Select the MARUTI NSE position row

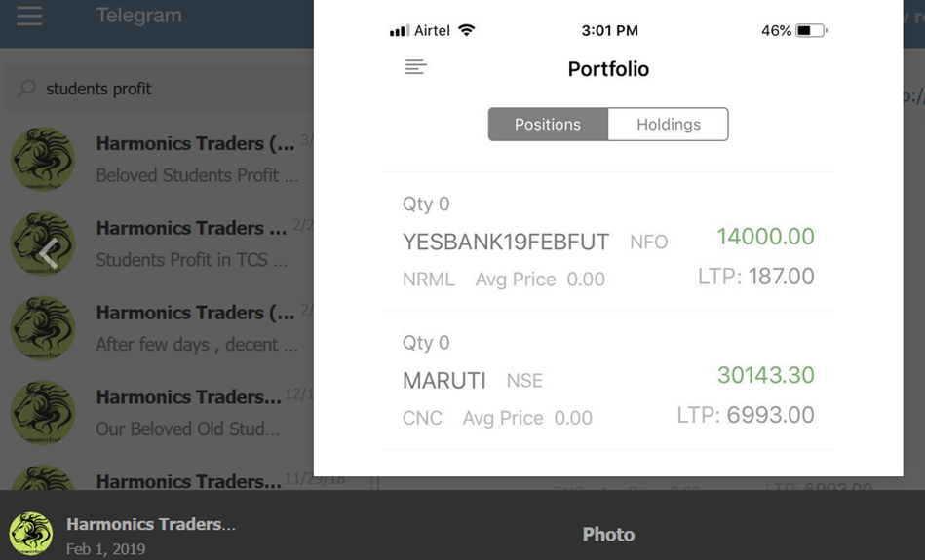pyautogui.click(x=608, y=380)
